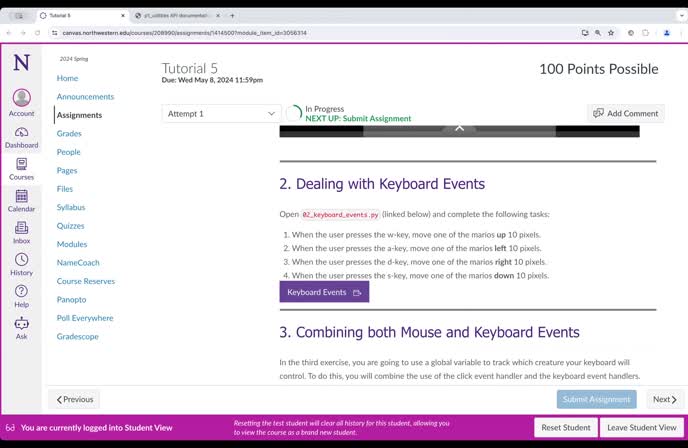The image size is (688, 448).
Task: Click the Student View glasses icon
Action: click(x=10, y=427)
